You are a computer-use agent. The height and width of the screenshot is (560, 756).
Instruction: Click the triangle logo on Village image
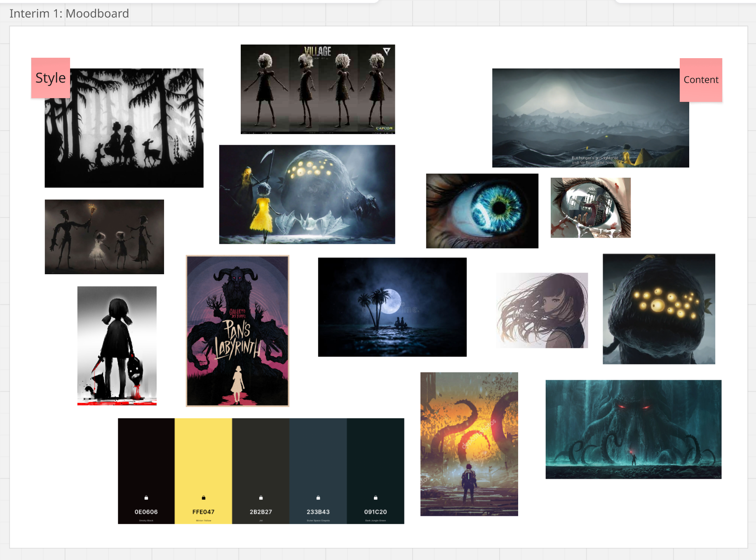point(387,51)
